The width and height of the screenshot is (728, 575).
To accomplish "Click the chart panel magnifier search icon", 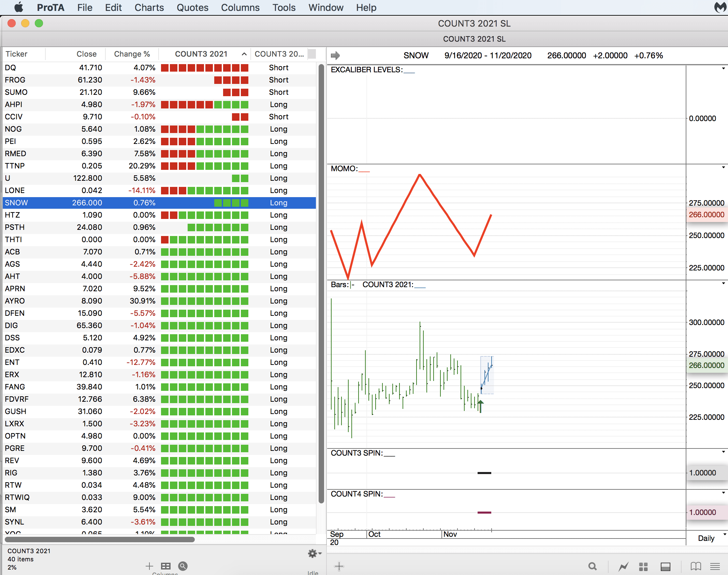I will tap(593, 566).
